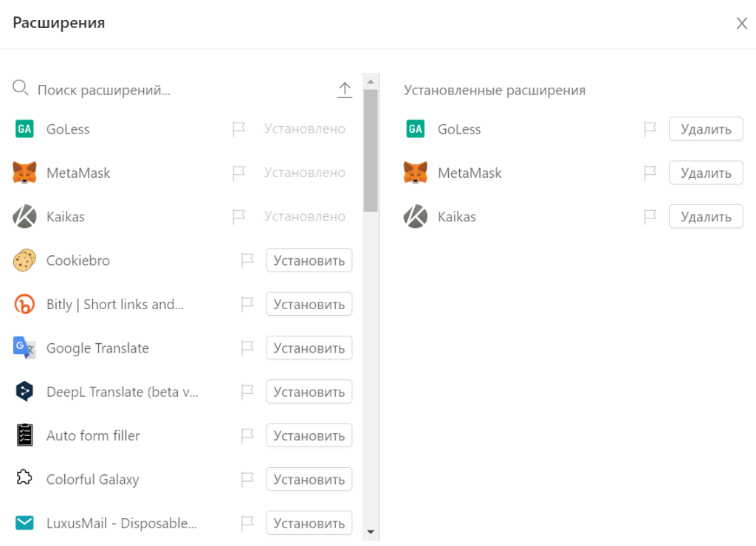756x546 pixels.
Task: Click GoLess icon in installed extensions
Action: click(416, 129)
